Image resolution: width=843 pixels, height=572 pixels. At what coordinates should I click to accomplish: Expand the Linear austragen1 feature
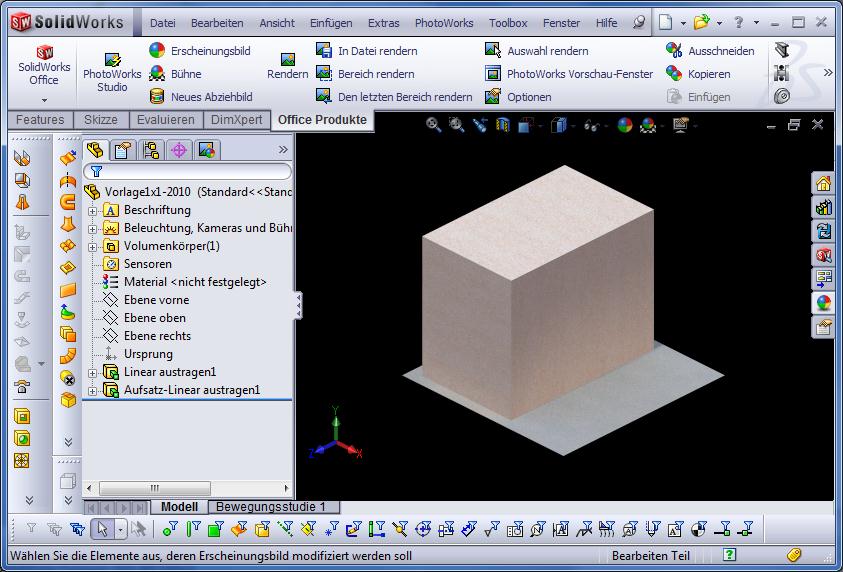tap(93, 373)
